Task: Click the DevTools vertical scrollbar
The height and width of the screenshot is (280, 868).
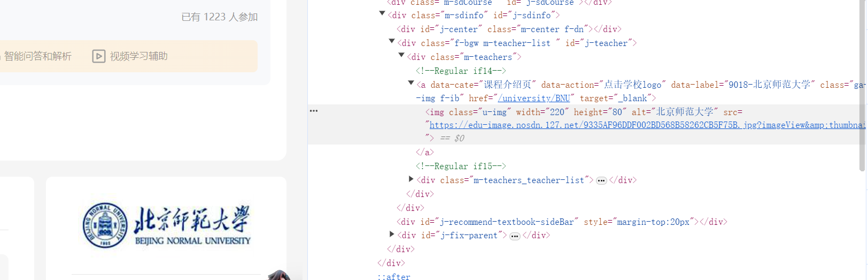Action: (862, 86)
